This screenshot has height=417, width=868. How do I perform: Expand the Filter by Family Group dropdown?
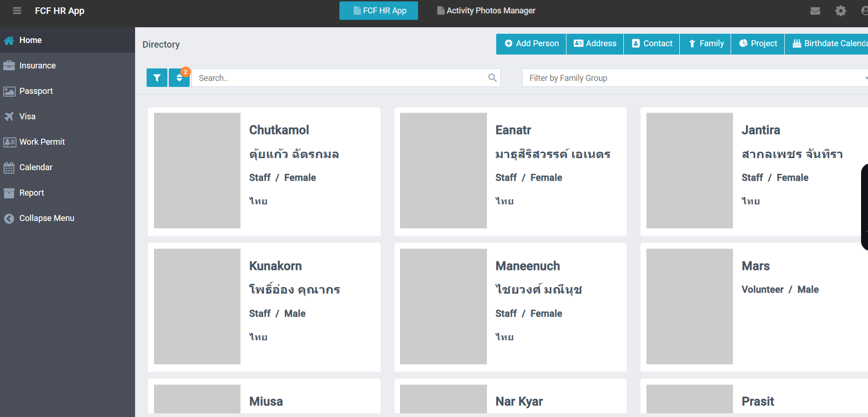coord(694,78)
